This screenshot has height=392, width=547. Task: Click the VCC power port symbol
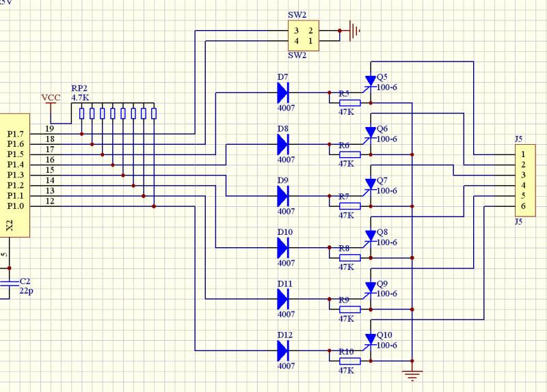51,104
